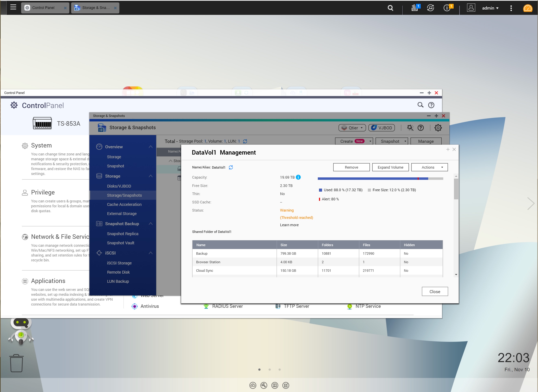This screenshot has height=392, width=538.
Task: Click the Expand Volume button
Action: coord(390,167)
